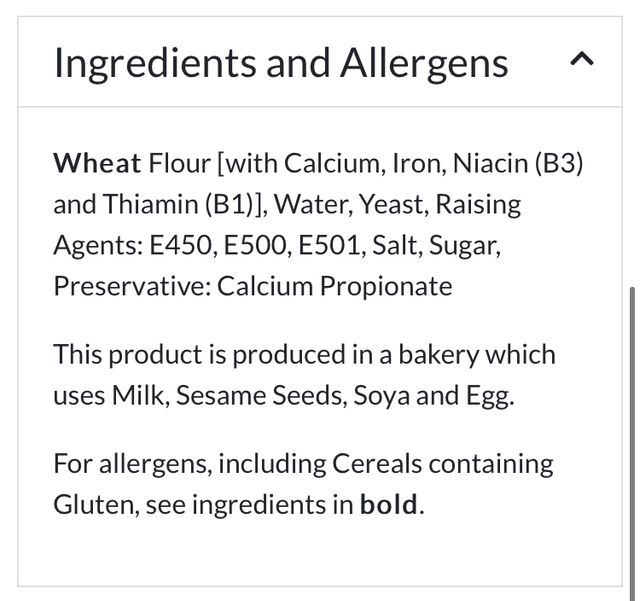640x601 pixels.
Task: Click the word Yeast in ingredients
Action: coord(392,204)
